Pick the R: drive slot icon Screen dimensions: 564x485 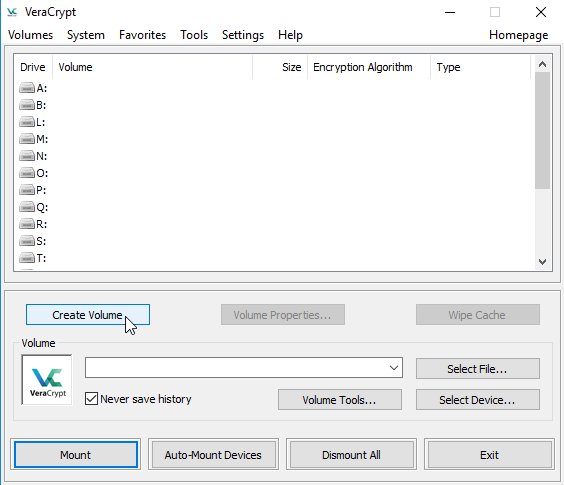(x=27, y=224)
